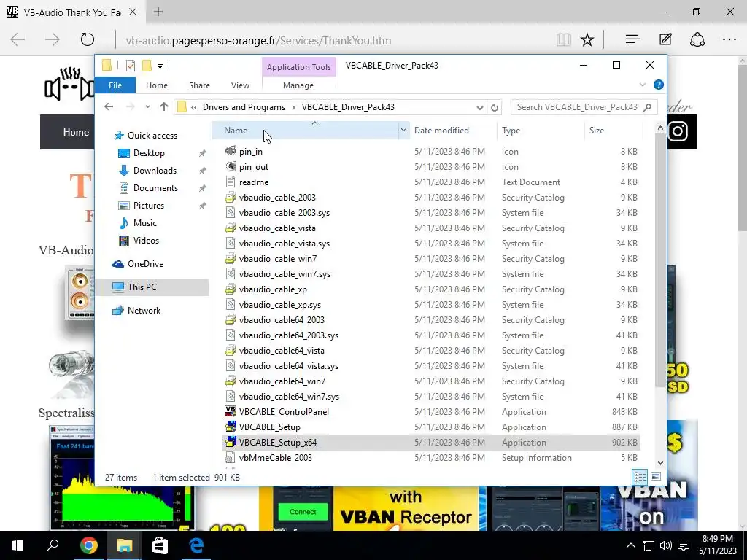Click the Edge address bar URL
Image resolution: width=747 pixels, height=560 pixels.
tap(259, 41)
